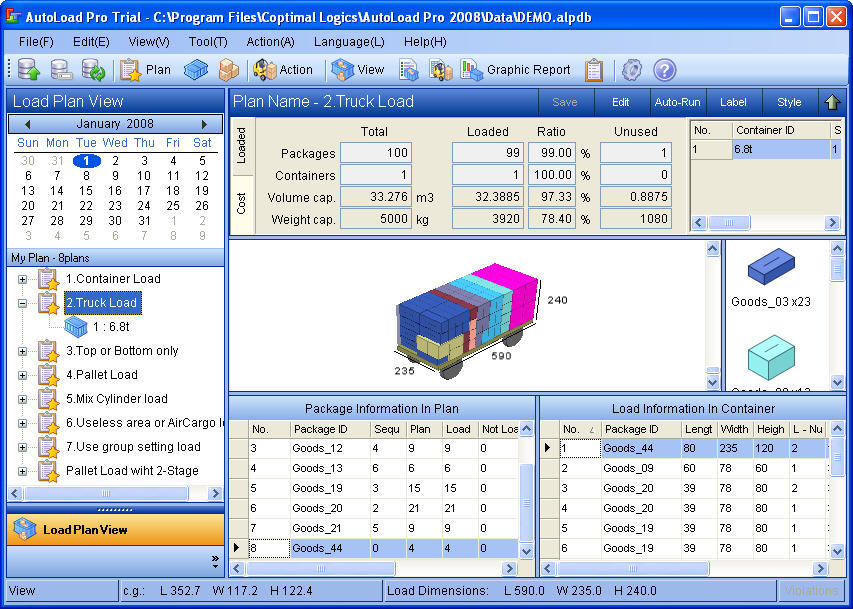Click the Style button
Viewport: 853px width, 609px height.
[x=789, y=102]
